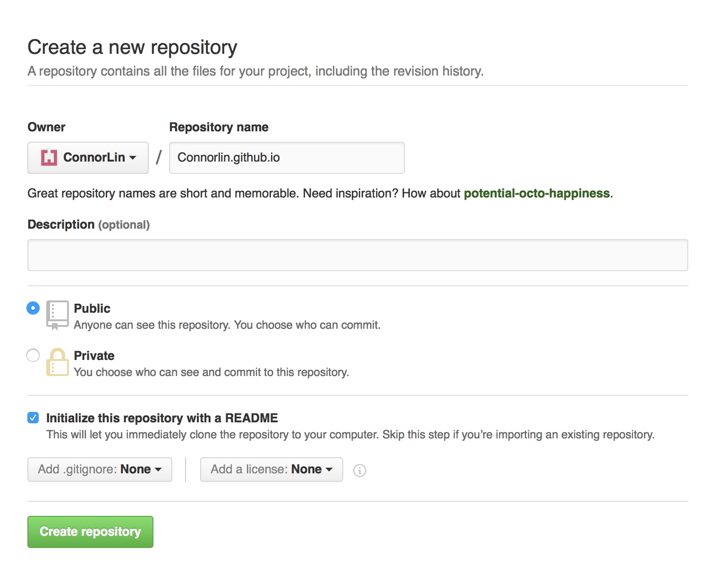Click into the Repository name field

[x=287, y=158]
